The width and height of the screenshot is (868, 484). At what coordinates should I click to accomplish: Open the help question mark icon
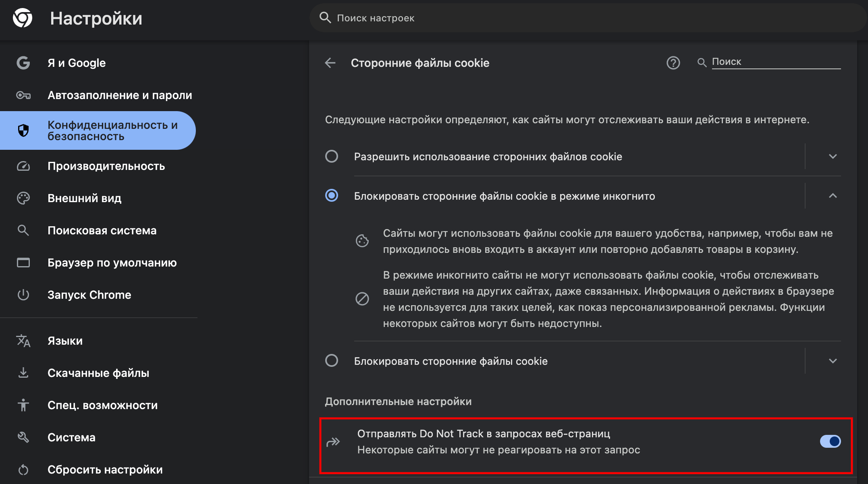[x=673, y=63]
